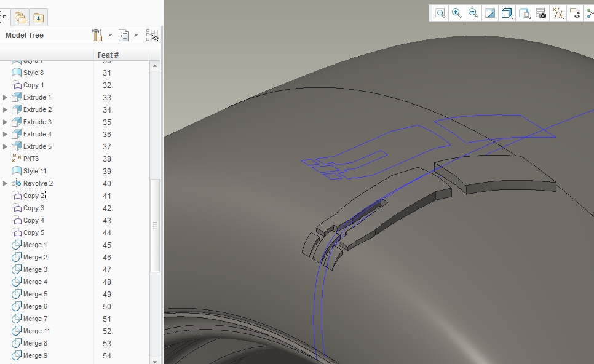This screenshot has width=594, height=364.
Task: Switch to the Favorites folder tab
Action: (38, 17)
